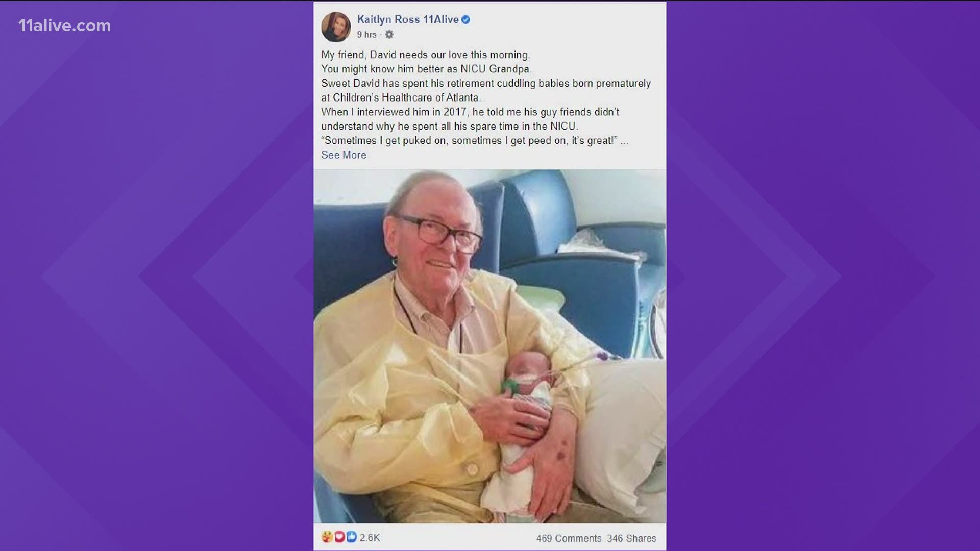This screenshot has height=551, width=980.
Task: View the 469 Comments
Action: click(569, 538)
